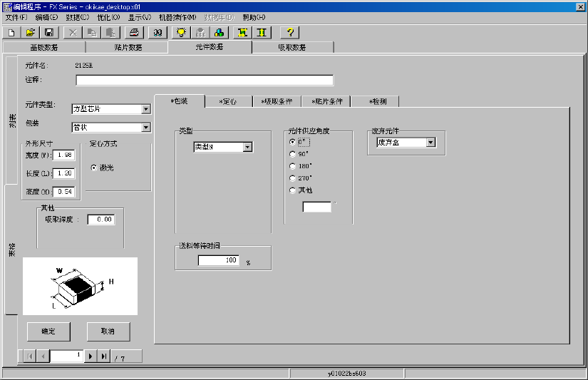588x380 pixels.
Task: Switch to the 吸取数据 tab
Action: tap(292, 47)
